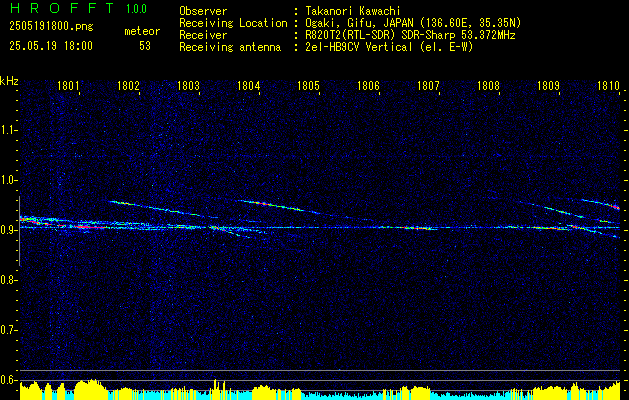Click the receiver line R820T2(RTL-SDR) SDR-Sharp 53.372MHz
Image resolution: width=629 pixels, height=400 pixels.
[x=410, y=35]
